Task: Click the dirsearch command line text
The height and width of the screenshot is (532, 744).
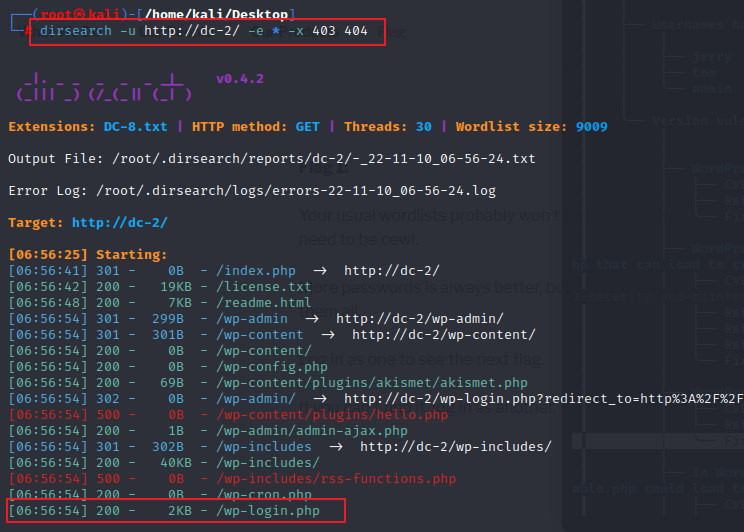Action: pos(203,32)
